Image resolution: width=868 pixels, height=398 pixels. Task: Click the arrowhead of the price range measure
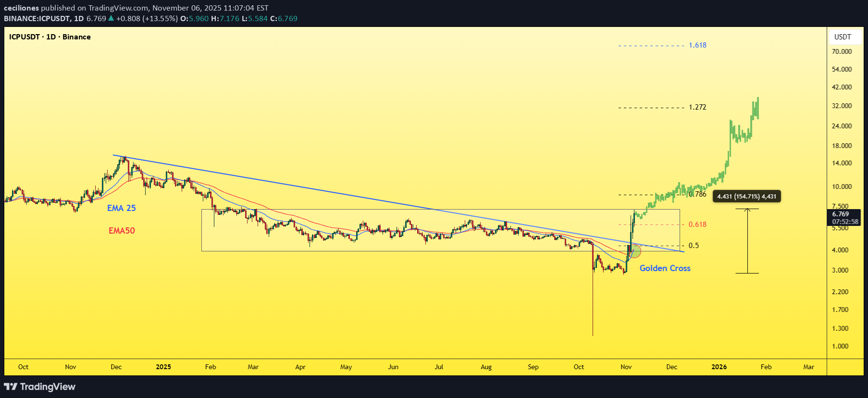[747, 210]
